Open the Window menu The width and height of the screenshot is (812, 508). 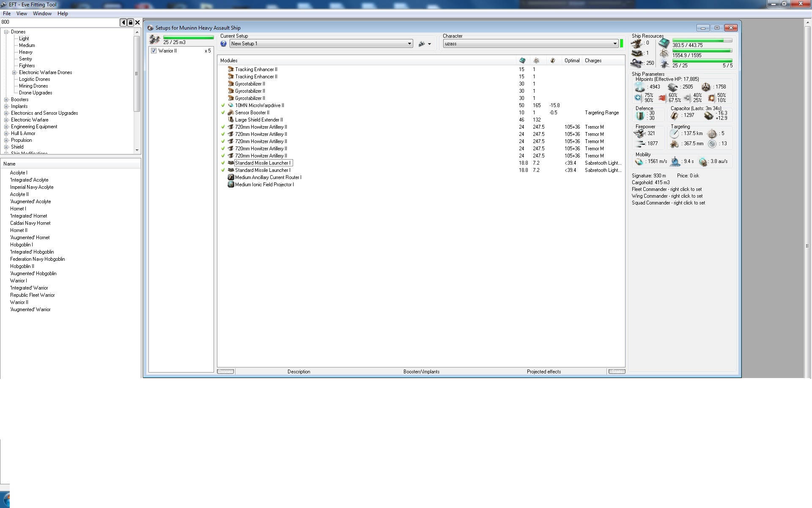pos(42,14)
